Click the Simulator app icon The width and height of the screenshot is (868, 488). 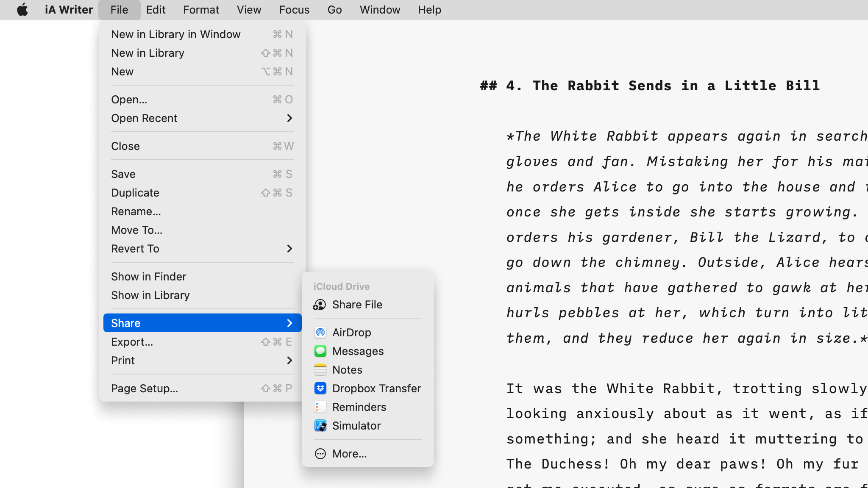320,426
